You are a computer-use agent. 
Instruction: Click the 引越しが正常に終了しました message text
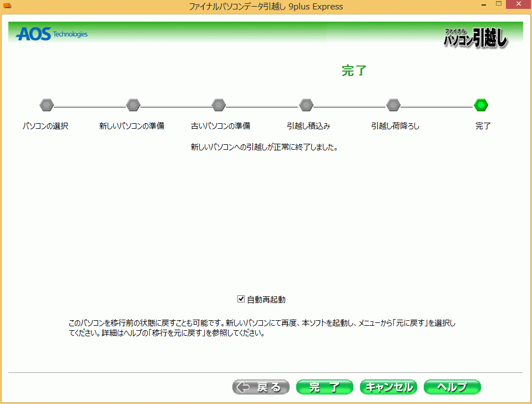point(264,148)
